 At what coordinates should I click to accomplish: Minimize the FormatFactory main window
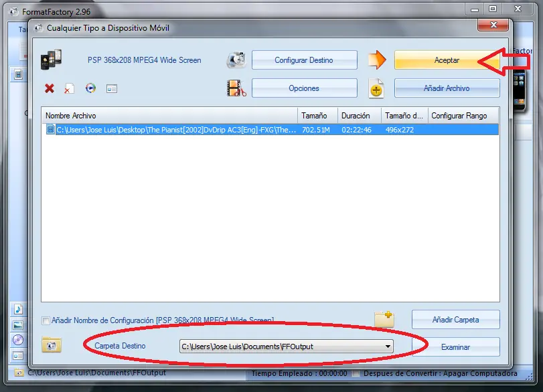click(x=475, y=9)
